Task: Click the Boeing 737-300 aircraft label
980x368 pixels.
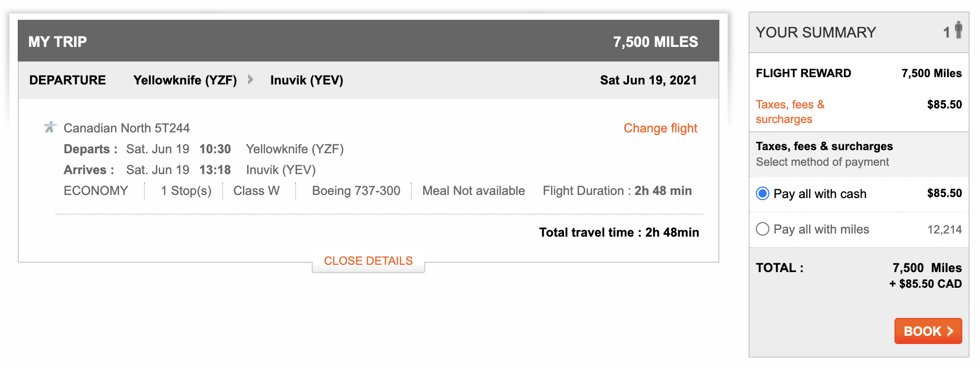Action: 356,191
